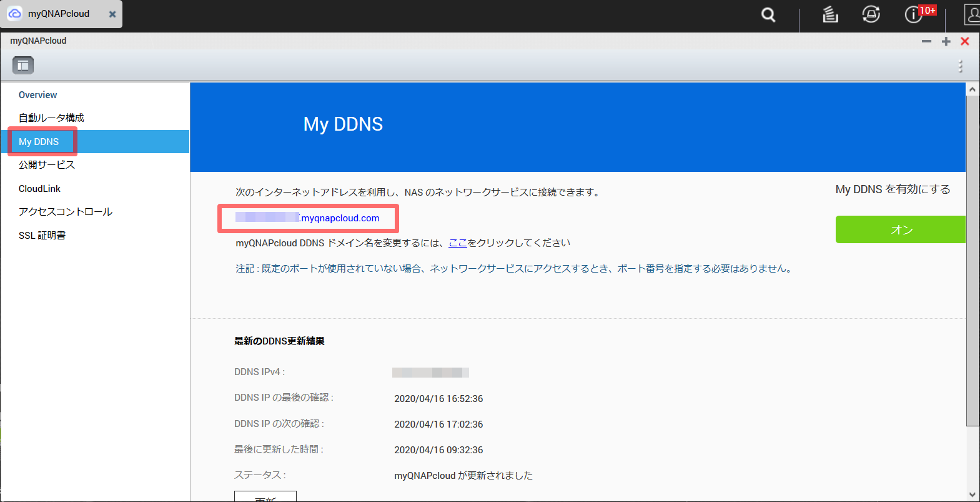Open event notifications info icon
The image size is (980, 502).
pos(914,14)
